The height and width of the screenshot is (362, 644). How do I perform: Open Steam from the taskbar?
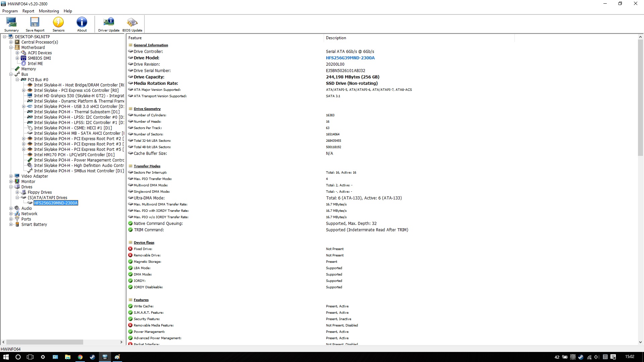click(92, 357)
